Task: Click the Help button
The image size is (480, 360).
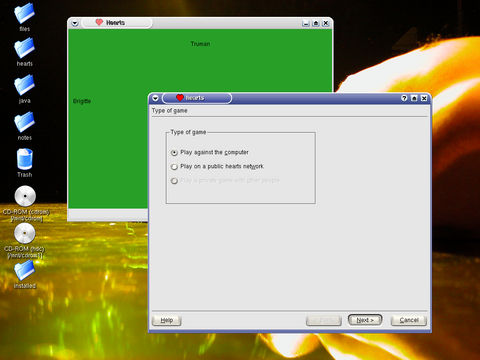Action: click(166, 320)
